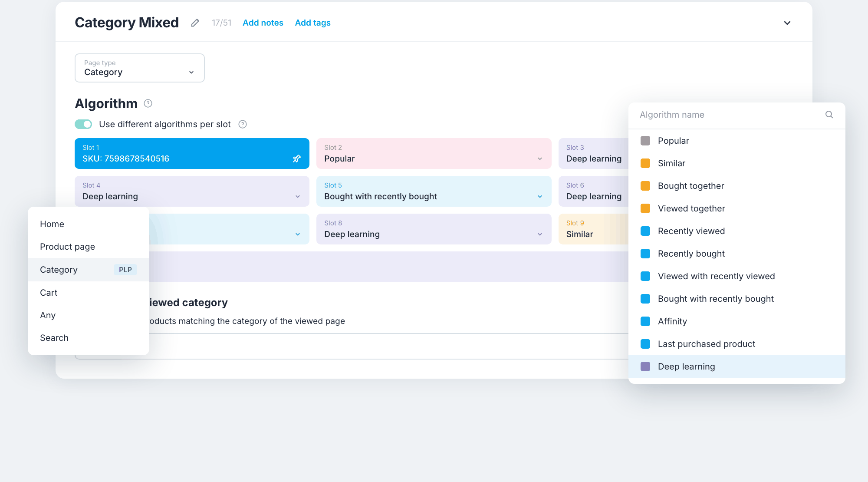Screen dimensions: 868x482
Task: Click the 17/51 character counter text
Action: 221,23
